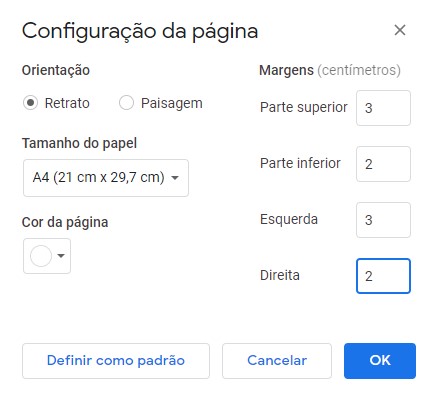Click the Paisagem orientation label text

[x=172, y=103]
